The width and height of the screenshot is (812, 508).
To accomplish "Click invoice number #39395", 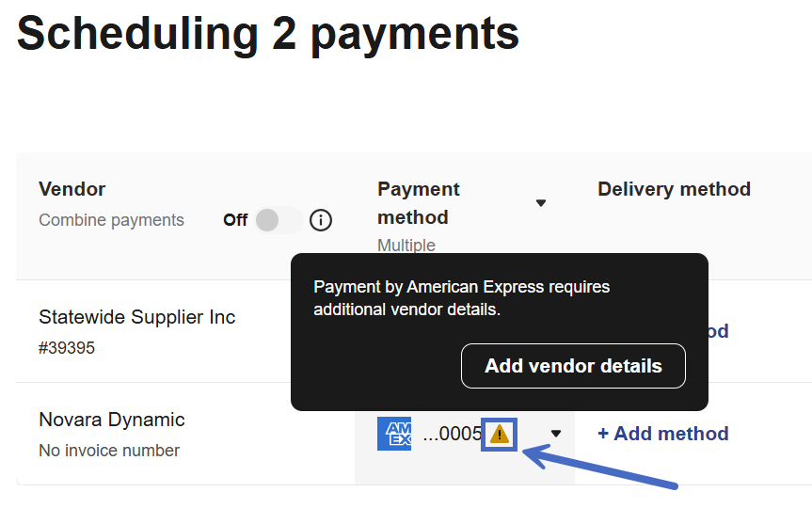I will coord(67,348).
